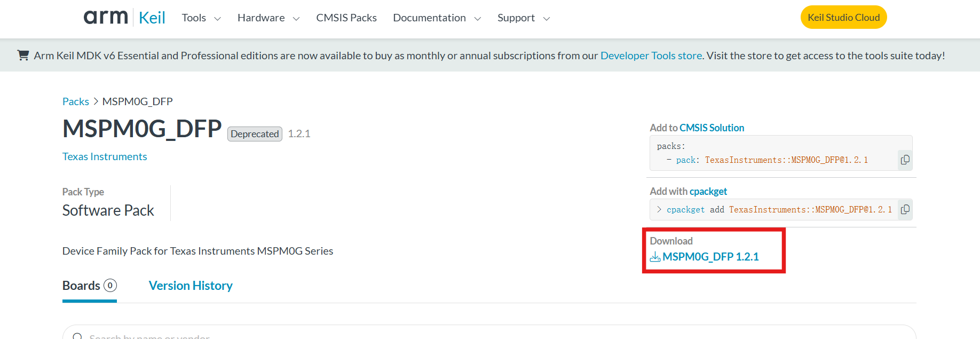980x339 pixels.
Task: Copy the cpackget add command
Action: pyautogui.click(x=905, y=209)
